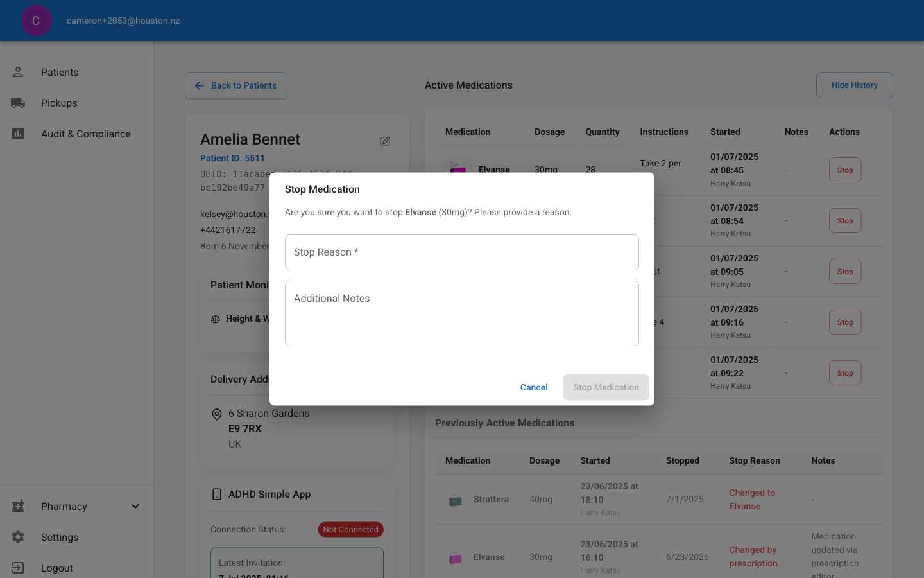Viewport: 924px width, 578px height.
Task: Open the Patients menu item
Action: click(x=77, y=72)
